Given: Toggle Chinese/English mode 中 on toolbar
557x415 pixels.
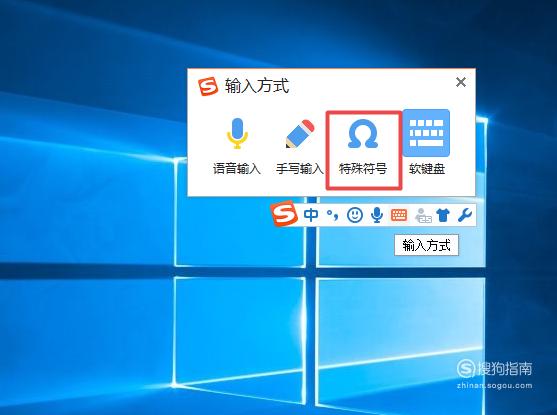Looking at the screenshot, I should pos(311,215).
